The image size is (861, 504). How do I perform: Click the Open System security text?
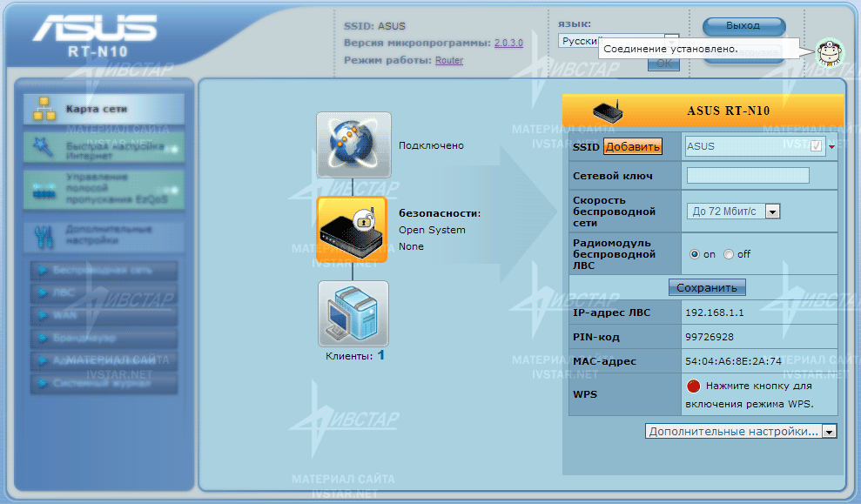point(432,230)
